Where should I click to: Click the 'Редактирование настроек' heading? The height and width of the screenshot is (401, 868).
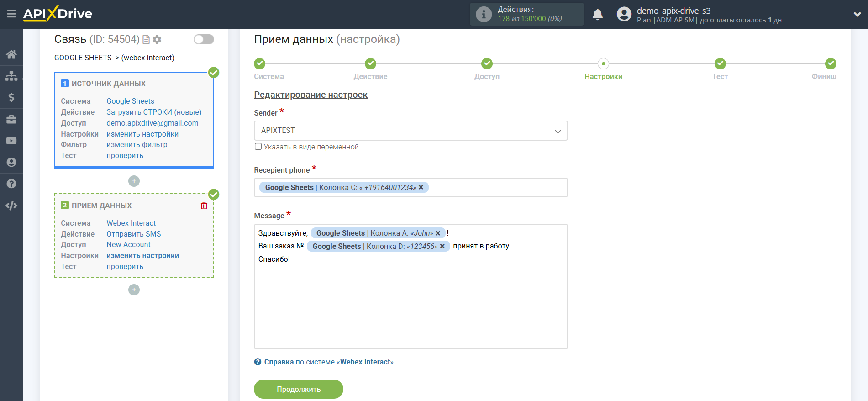pyautogui.click(x=310, y=95)
